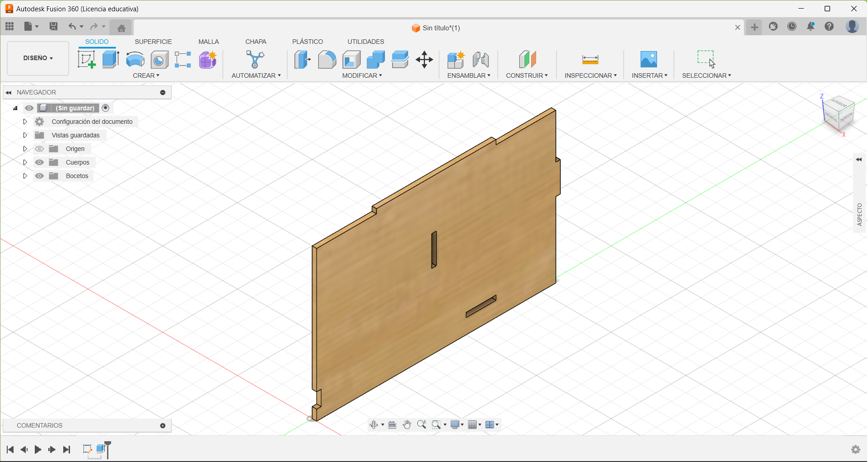
Task: Expand the Bocetos node
Action: pyautogui.click(x=25, y=176)
